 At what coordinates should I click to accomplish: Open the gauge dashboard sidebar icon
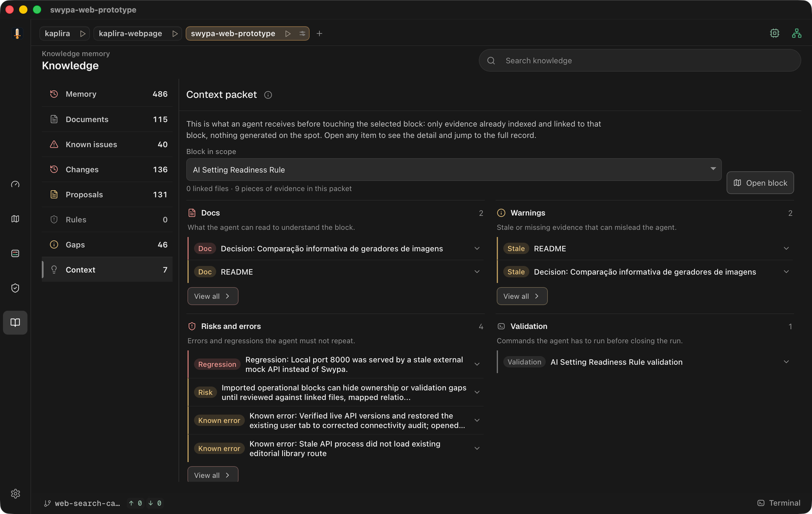tap(15, 184)
